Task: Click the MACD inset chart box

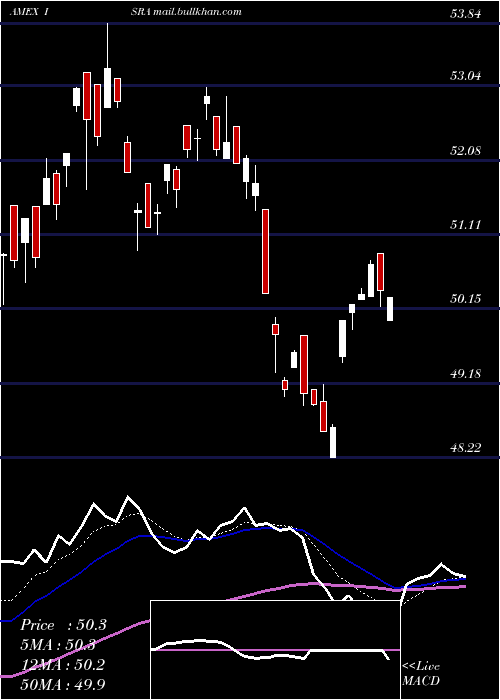Action: [275, 650]
